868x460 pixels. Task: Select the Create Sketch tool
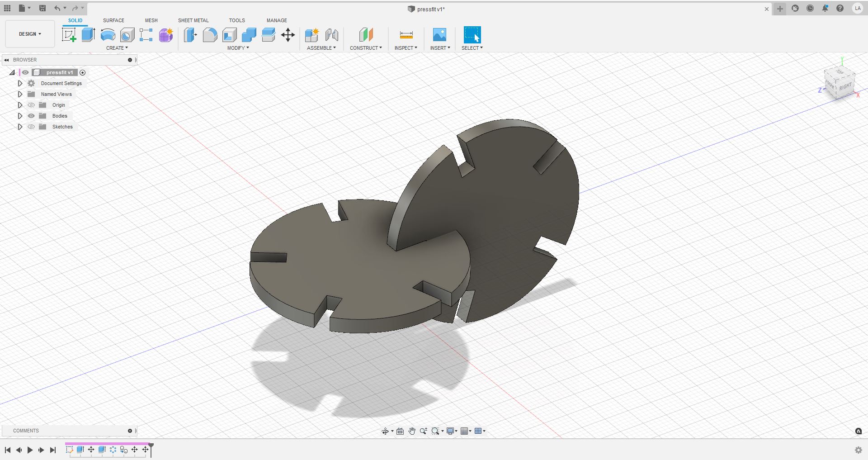click(x=69, y=35)
